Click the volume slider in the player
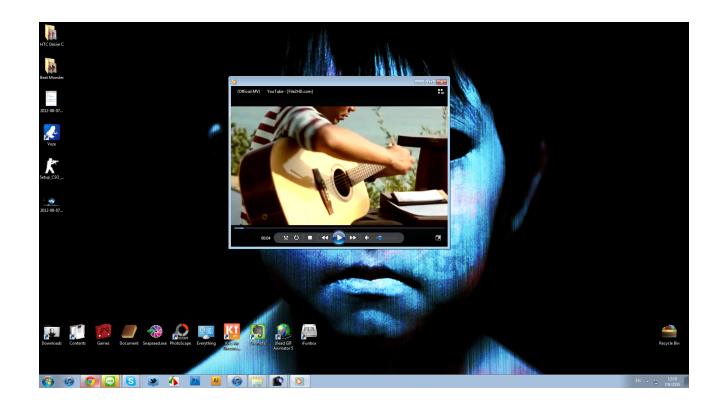This screenshot has width=728, height=409. [x=387, y=238]
